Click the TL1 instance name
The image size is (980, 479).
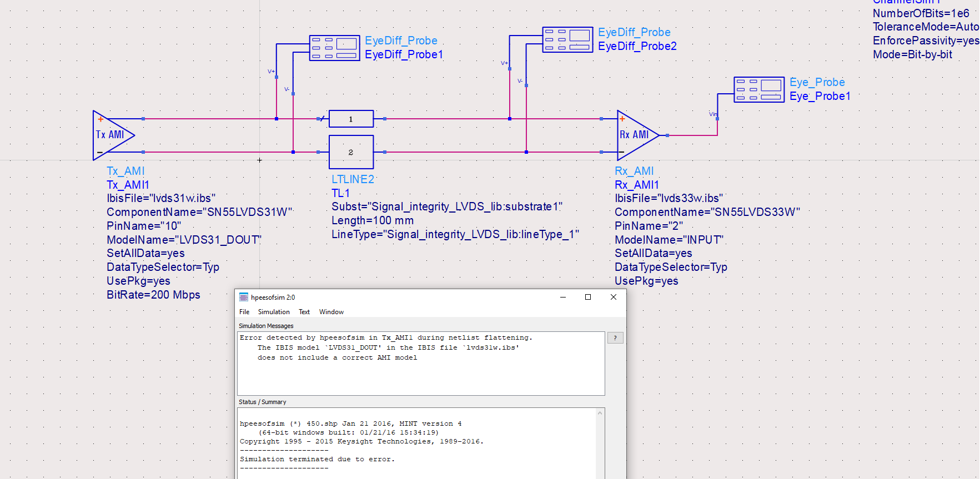pos(341,193)
